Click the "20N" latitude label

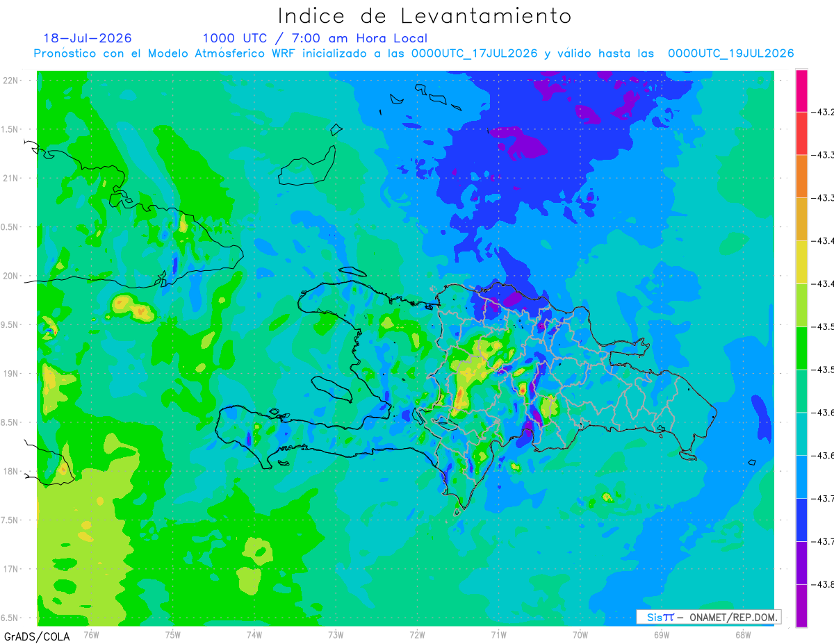pos(11,276)
